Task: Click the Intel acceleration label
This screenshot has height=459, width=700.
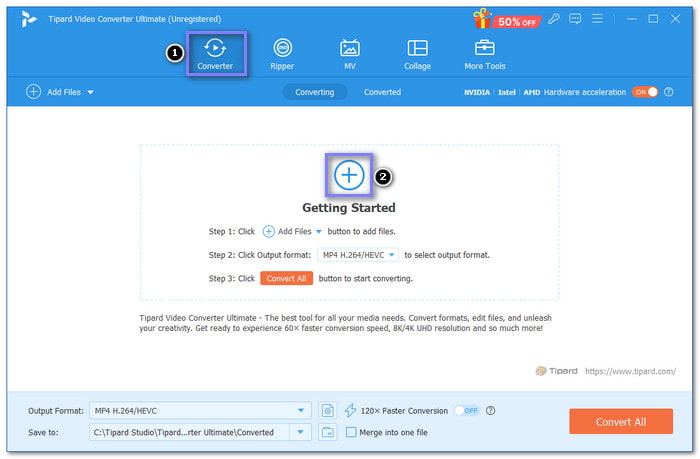Action: click(507, 92)
